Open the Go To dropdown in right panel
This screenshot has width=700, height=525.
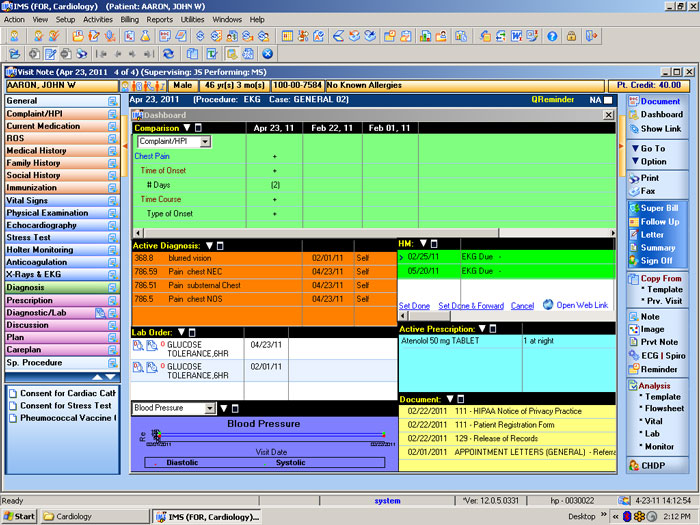tap(648, 148)
